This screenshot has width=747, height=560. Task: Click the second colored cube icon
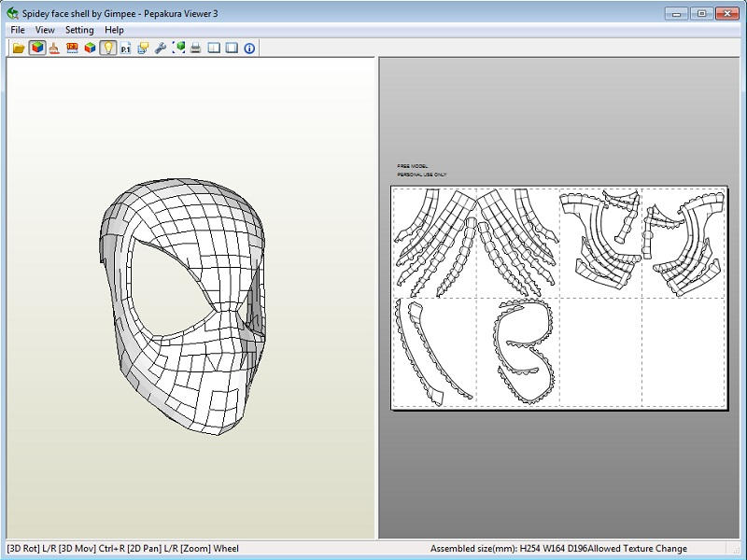tap(91, 48)
